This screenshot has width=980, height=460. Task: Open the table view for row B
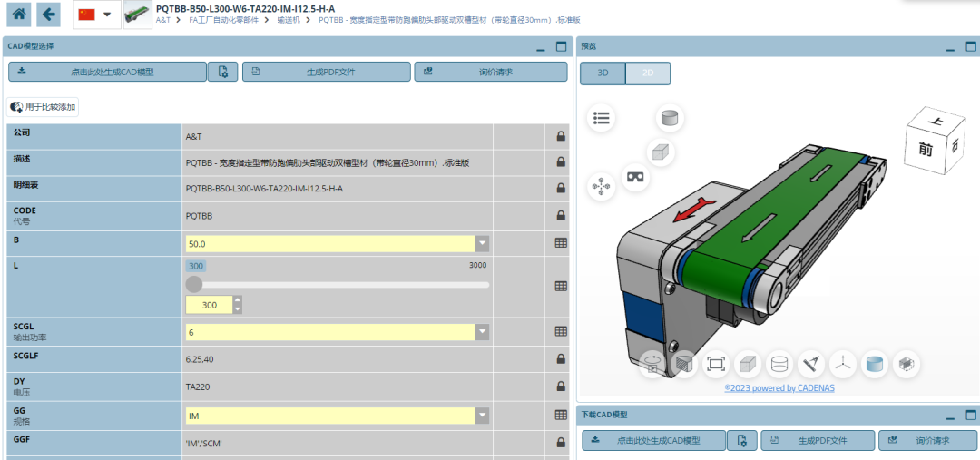pos(561,243)
